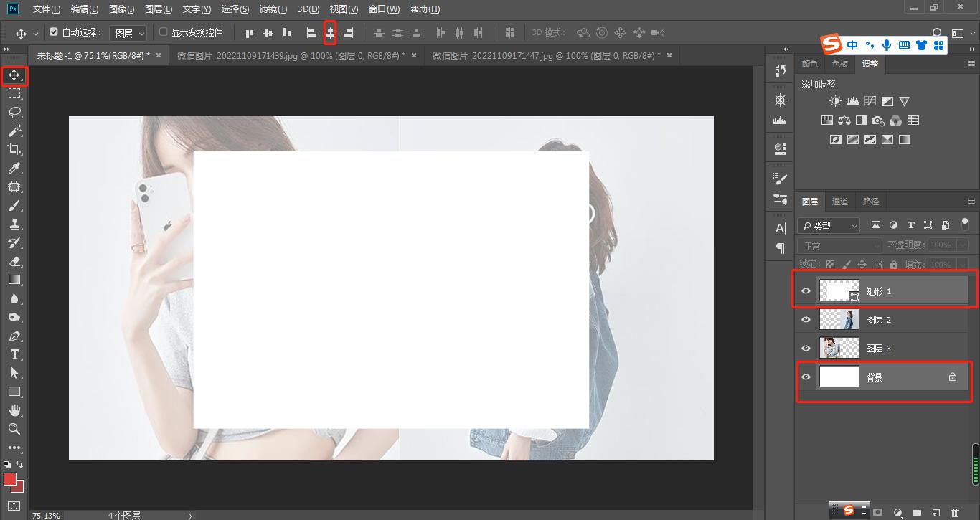This screenshot has height=520, width=980.
Task: Uncheck the 自动选择 checkbox
Action: 54,32
